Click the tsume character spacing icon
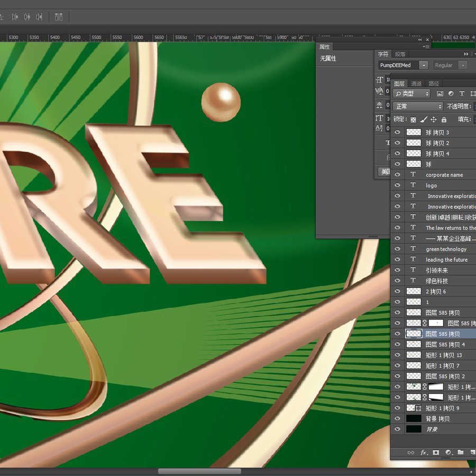Screen dimensions: 476x476 point(379,105)
